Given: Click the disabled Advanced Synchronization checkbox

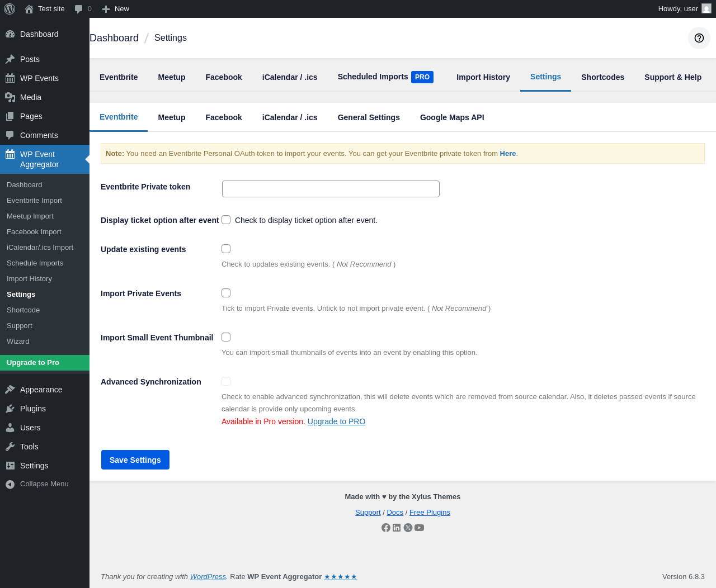Looking at the screenshot, I should point(226,381).
